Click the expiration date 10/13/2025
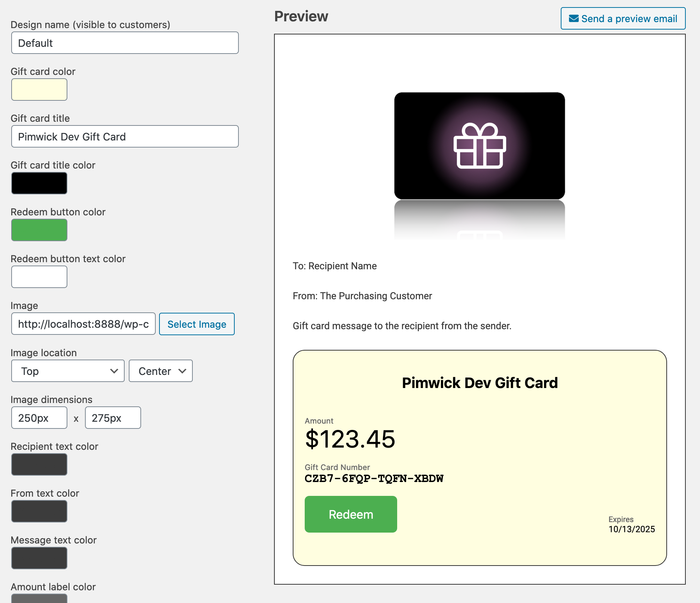Screen dimensions: 700x603 (x=631, y=529)
